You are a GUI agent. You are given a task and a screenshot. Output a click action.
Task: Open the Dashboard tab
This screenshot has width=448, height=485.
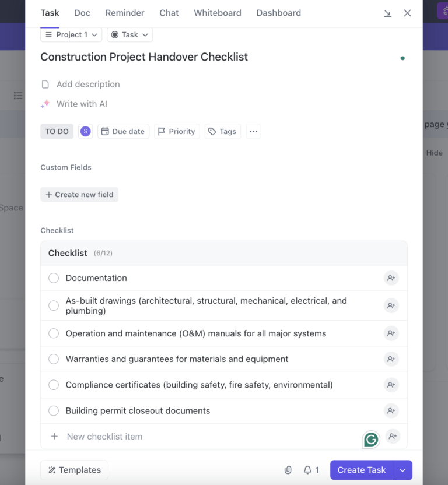click(278, 13)
